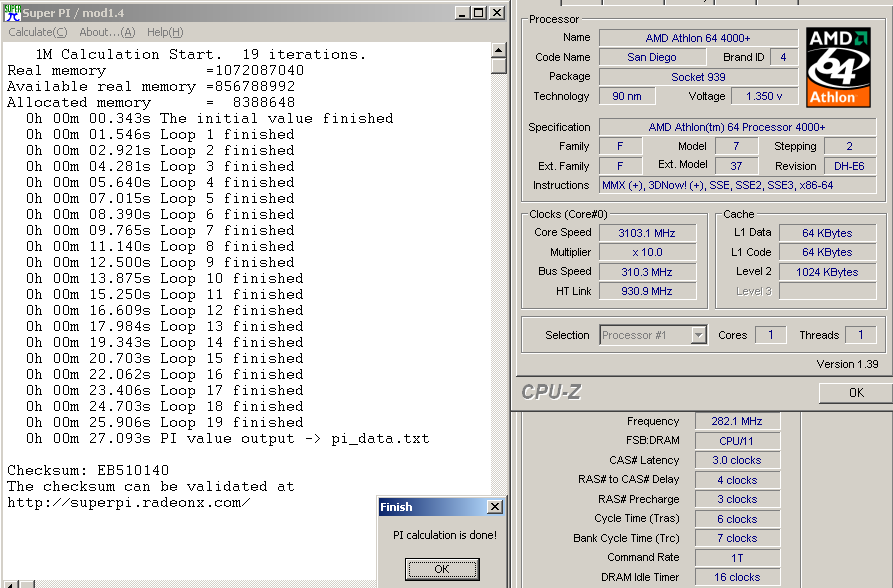Expand the Processor #1 selection dropdown

(x=699, y=335)
